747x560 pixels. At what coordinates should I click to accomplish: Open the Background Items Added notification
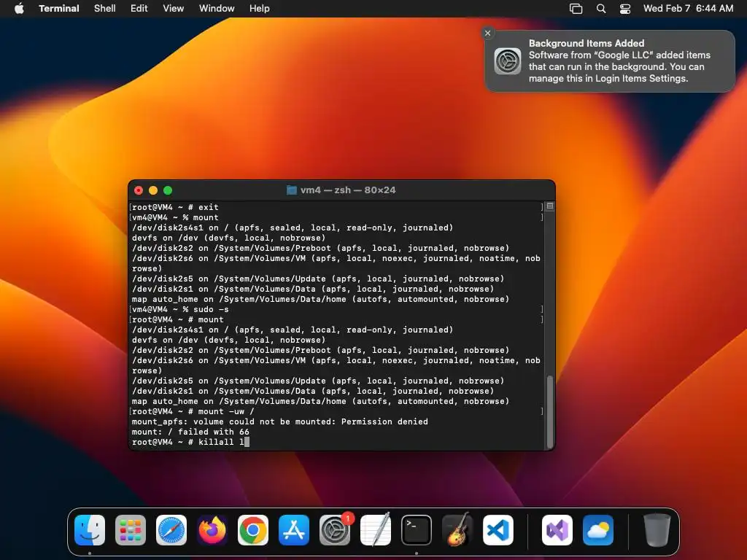pyautogui.click(x=610, y=61)
